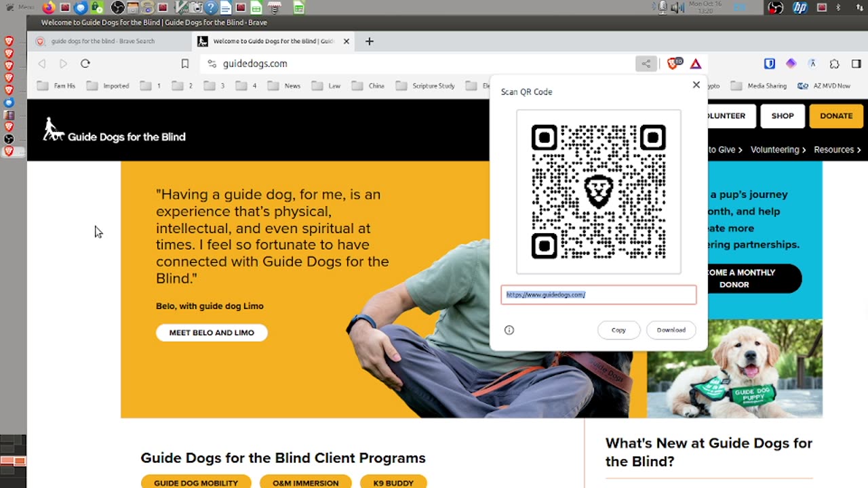Image resolution: width=868 pixels, height=488 pixels.
Task: Click the guide dog puppy photo
Action: 734,369
